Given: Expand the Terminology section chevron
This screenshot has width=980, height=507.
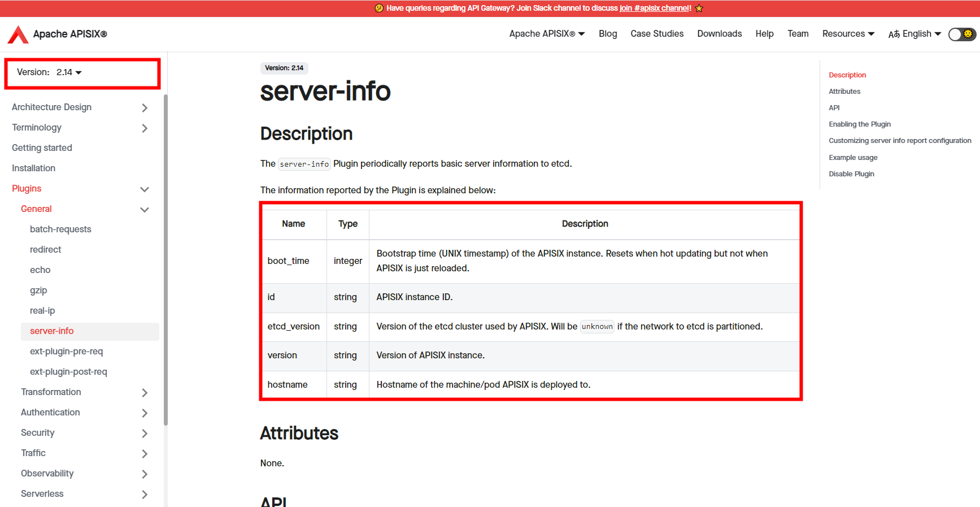Looking at the screenshot, I should coord(145,128).
